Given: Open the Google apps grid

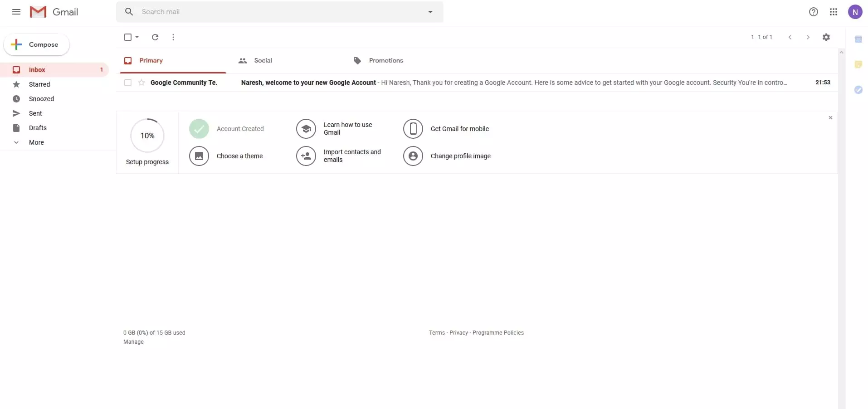Looking at the screenshot, I should (834, 12).
